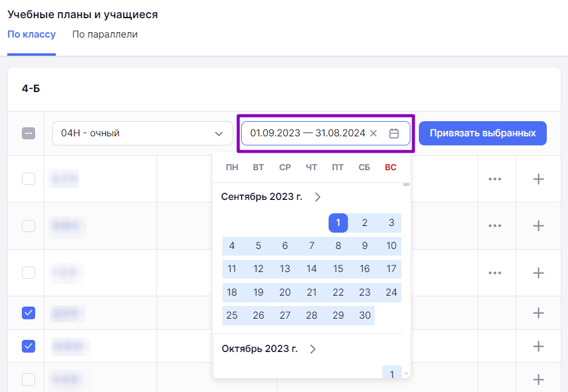Pick the 19th of September
The height and width of the screenshot is (392, 568).
258,293
